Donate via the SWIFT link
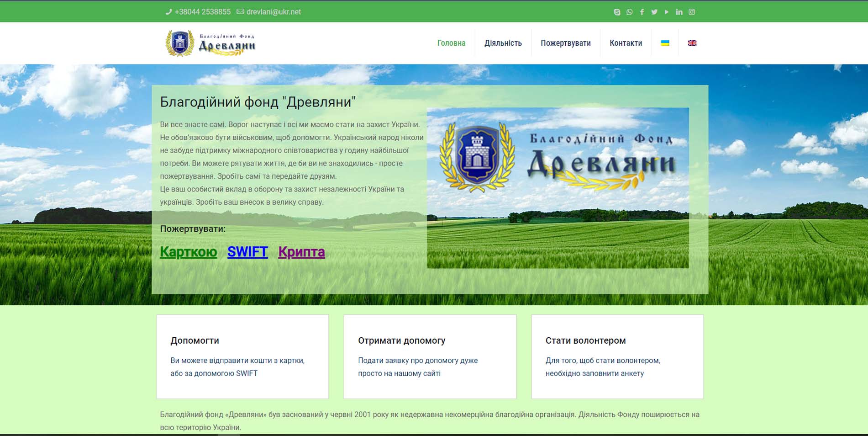This screenshot has width=868, height=436. (247, 252)
